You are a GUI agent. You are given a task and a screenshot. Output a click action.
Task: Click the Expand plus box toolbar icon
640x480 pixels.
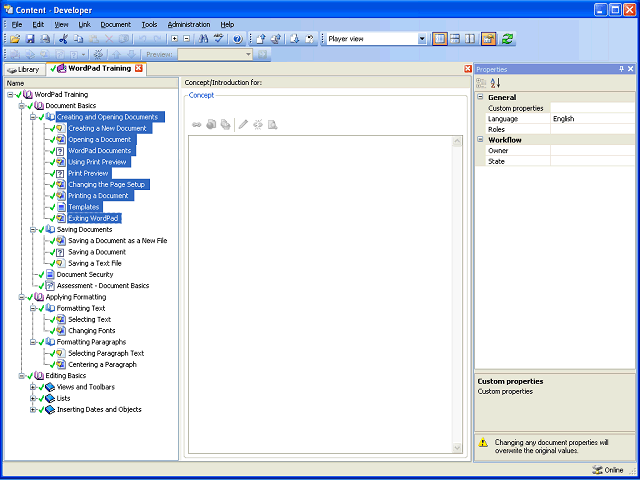click(175, 39)
